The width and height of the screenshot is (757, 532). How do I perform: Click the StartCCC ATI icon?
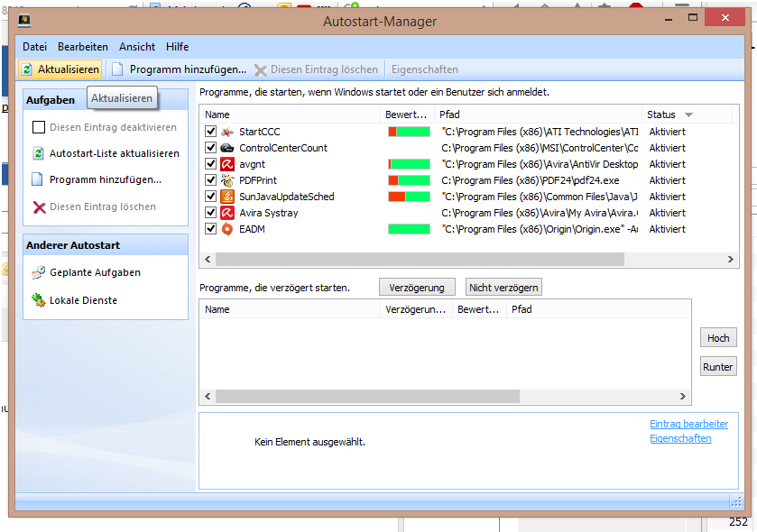[226, 132]
